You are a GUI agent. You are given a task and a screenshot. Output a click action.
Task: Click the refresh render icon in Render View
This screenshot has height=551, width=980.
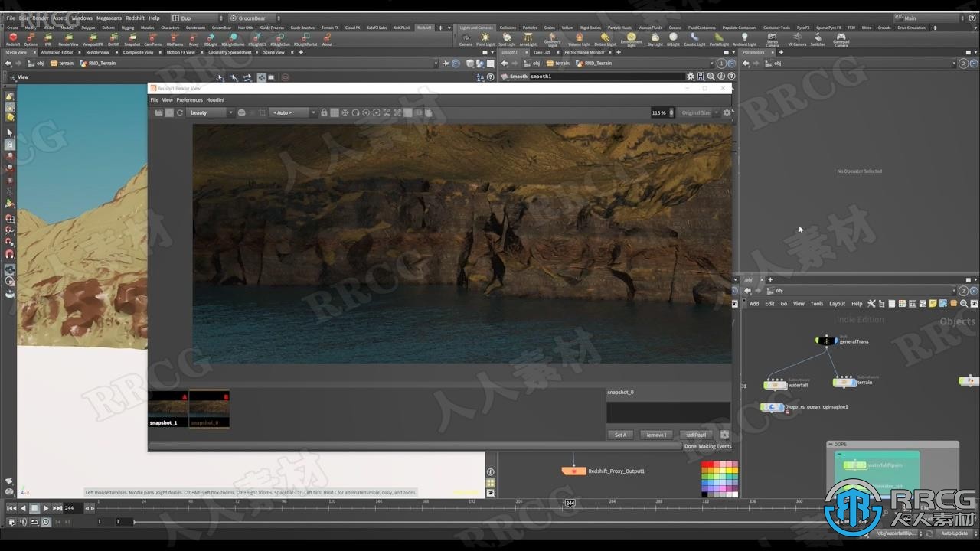(180, 112)
